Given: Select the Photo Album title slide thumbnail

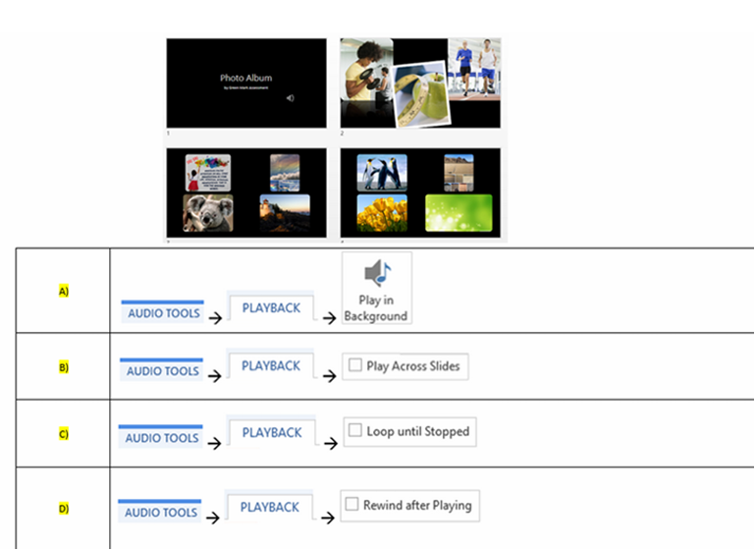Looking at the screenshot, I should coord(245,83).
